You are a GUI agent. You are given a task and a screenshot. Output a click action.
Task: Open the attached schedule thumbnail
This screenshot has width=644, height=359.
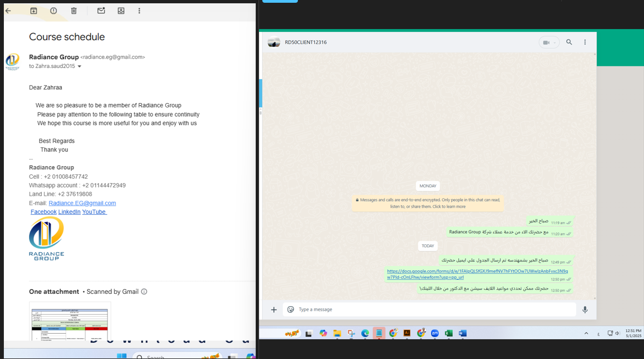(x=70, y=321)
